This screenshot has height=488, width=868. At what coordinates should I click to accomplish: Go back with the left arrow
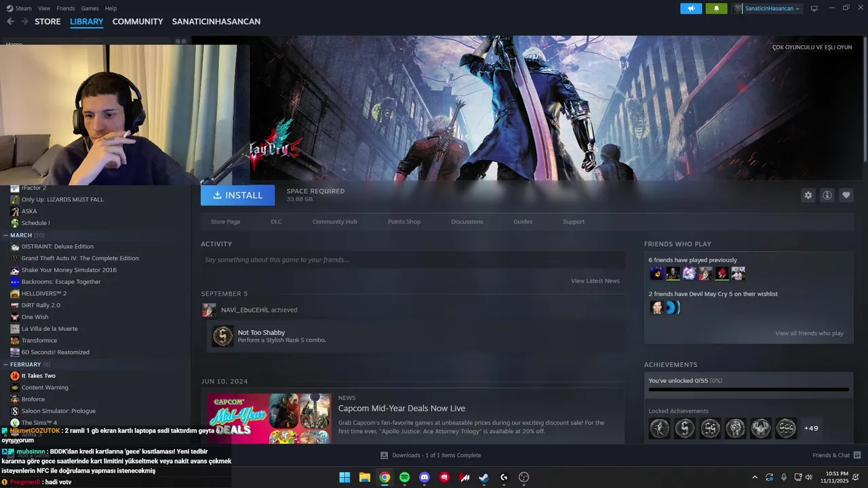[x=10, y=22]
